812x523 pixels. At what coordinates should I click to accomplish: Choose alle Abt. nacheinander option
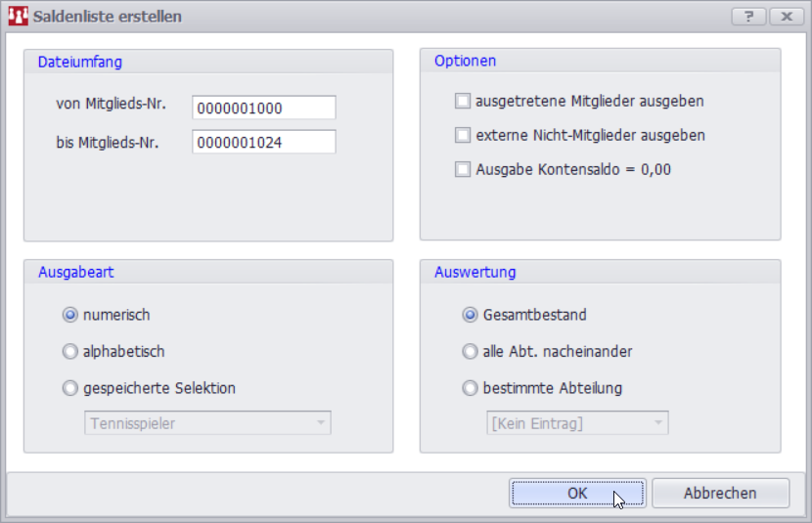(x=470, y=351)
